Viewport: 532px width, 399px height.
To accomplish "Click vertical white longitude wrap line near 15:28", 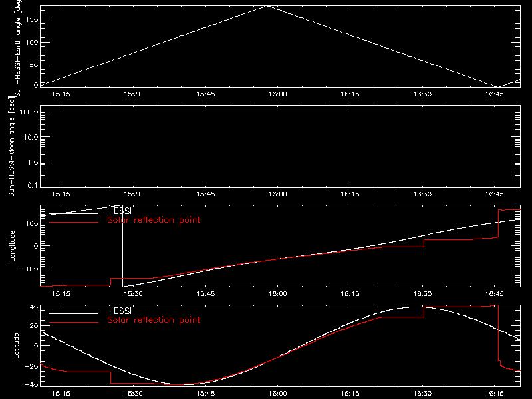I will click(x=122, y=246).
